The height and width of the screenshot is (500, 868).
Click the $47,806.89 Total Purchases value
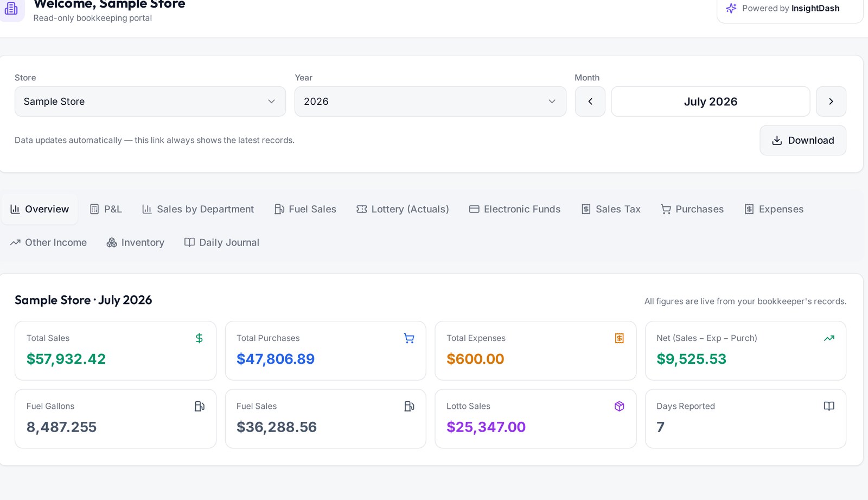pyautogui.click(x=276, y=359)
